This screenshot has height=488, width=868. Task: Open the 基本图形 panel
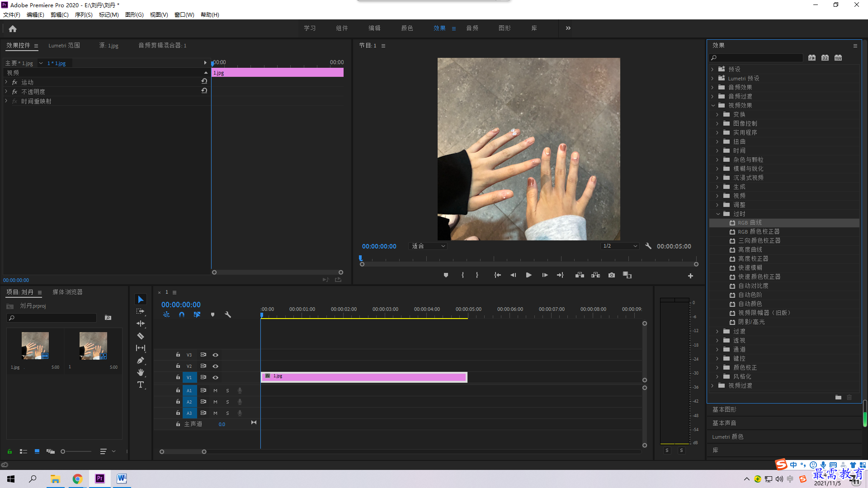tap(724, 409)
